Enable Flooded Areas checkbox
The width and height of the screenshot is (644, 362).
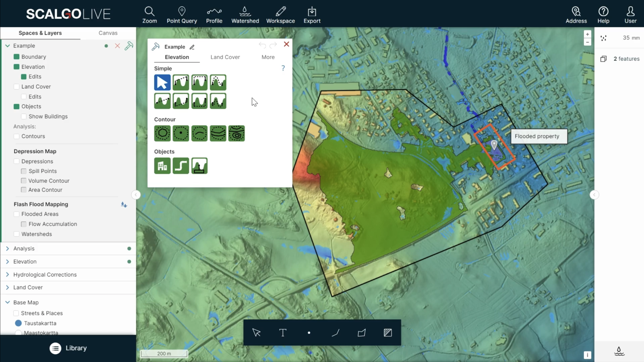click(16, 214)
